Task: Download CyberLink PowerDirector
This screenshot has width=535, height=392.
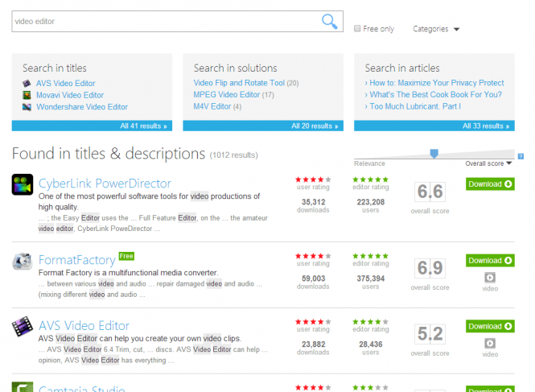Action: coord(490,184)
